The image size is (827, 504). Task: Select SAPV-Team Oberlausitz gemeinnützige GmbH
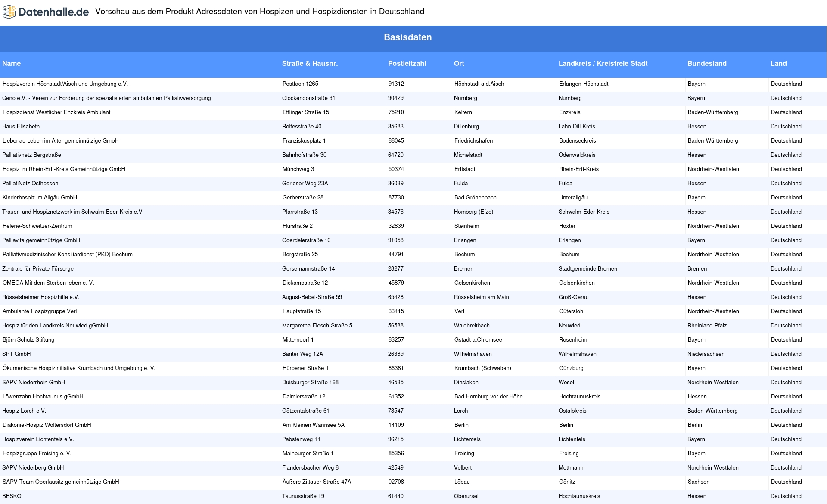click(61, 482)
